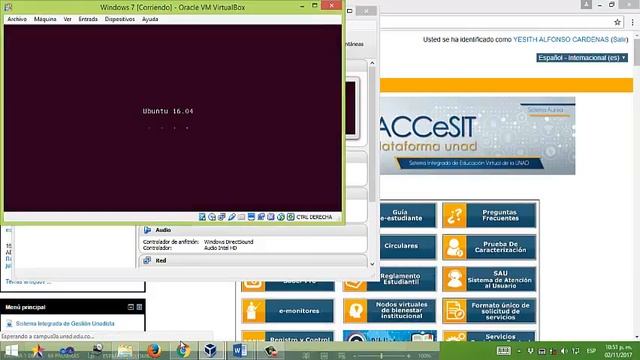Click the CTRL DERECHA host key label
The image size is (640, 360).
[x=314, y=217]
